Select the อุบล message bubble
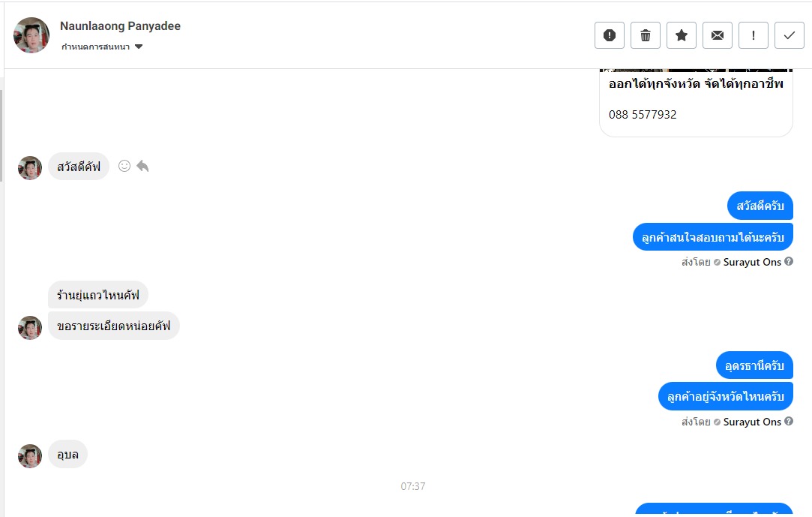This screenshot has height=517, width=812. [67, 454]
